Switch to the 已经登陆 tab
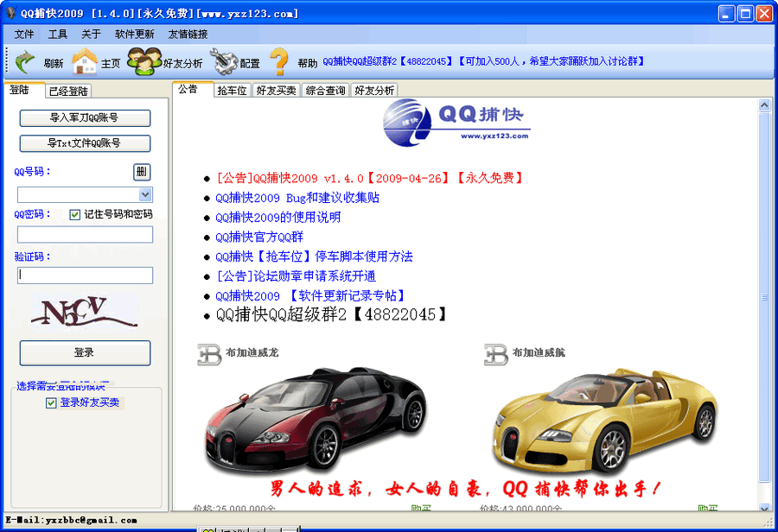This screenshot has height=532, width=778. click(68, 92)
